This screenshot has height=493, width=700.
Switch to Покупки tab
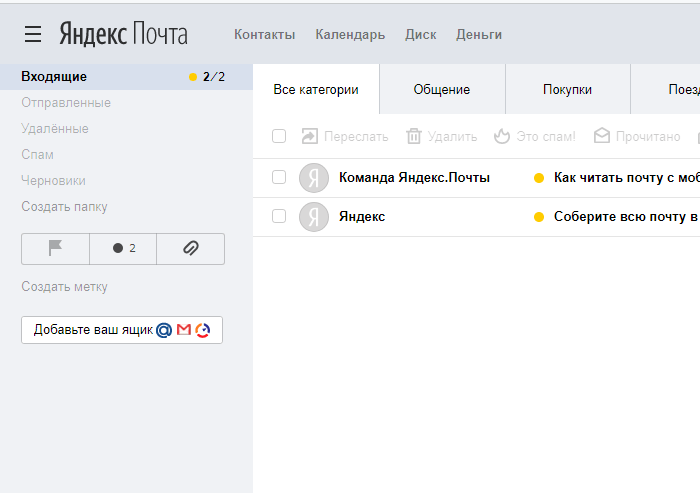(x=567, y=89)
